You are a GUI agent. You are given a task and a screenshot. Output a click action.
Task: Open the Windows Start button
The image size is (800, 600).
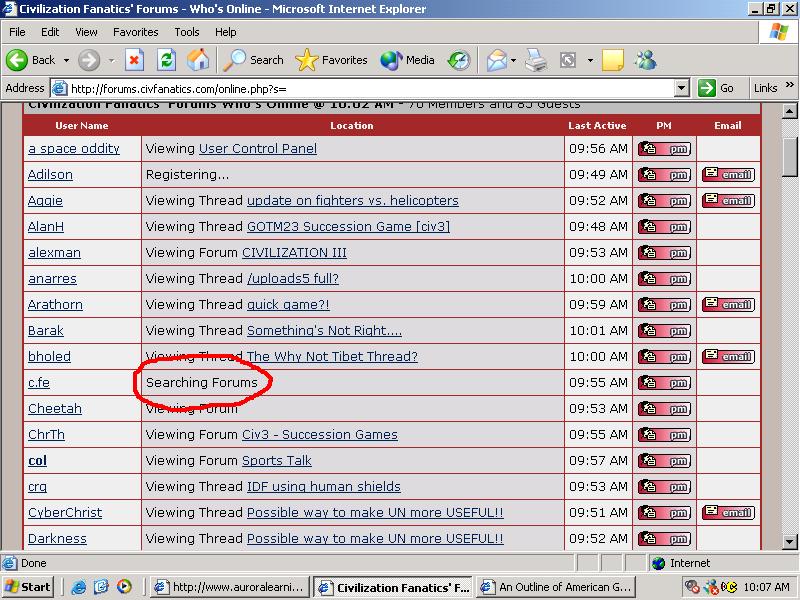point(28,587)
